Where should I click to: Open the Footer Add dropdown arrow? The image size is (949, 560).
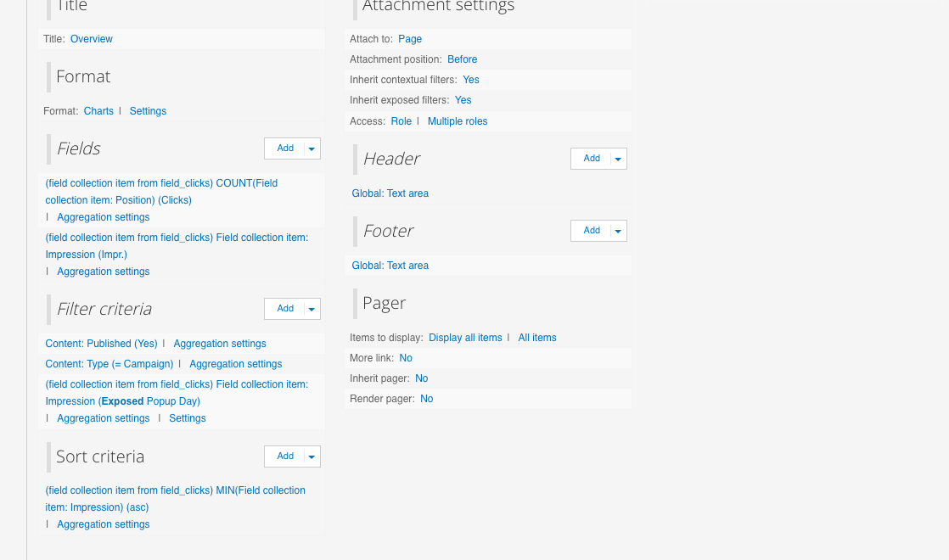click(x=619, y=230)
